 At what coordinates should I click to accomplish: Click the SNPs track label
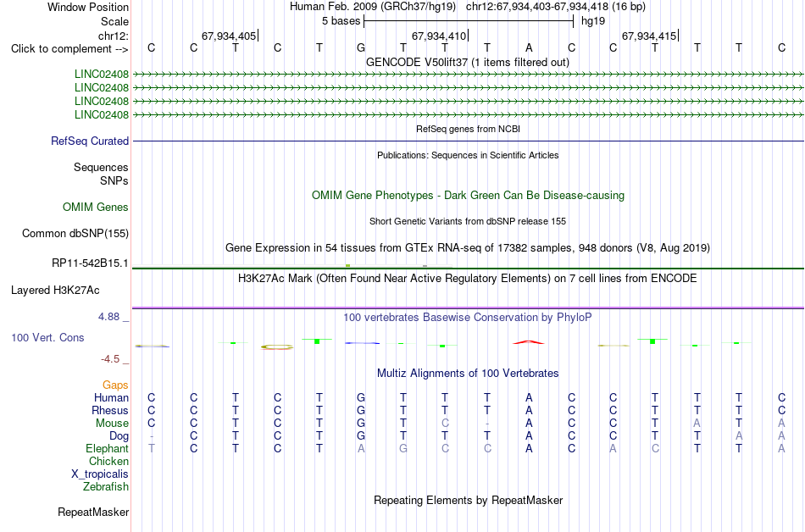click(114, 180)
